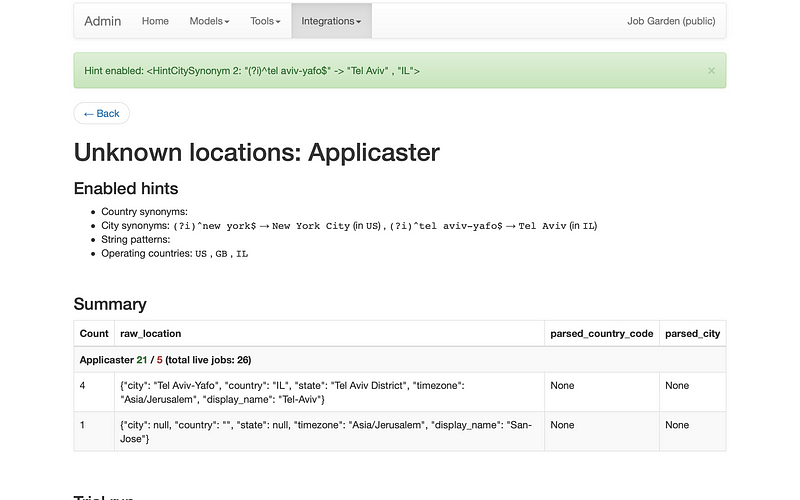Screen dimensions: 800x500
Task: Click the Summary heading
Action: coord(110,304)
